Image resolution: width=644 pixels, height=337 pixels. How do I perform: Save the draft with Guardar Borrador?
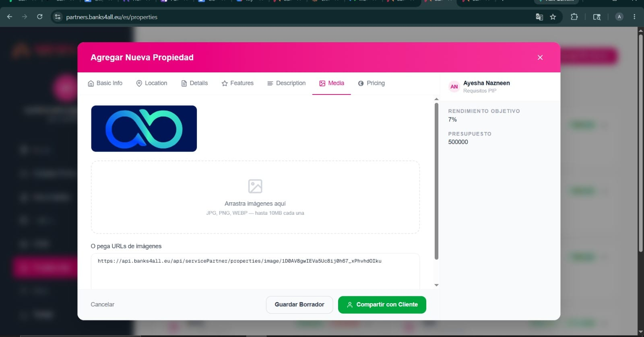299,305
